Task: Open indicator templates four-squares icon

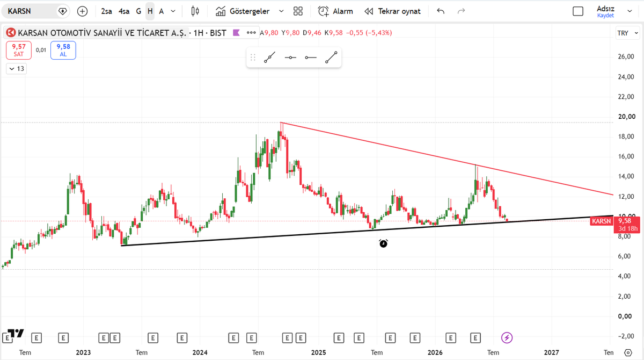Action: point(298,11)
